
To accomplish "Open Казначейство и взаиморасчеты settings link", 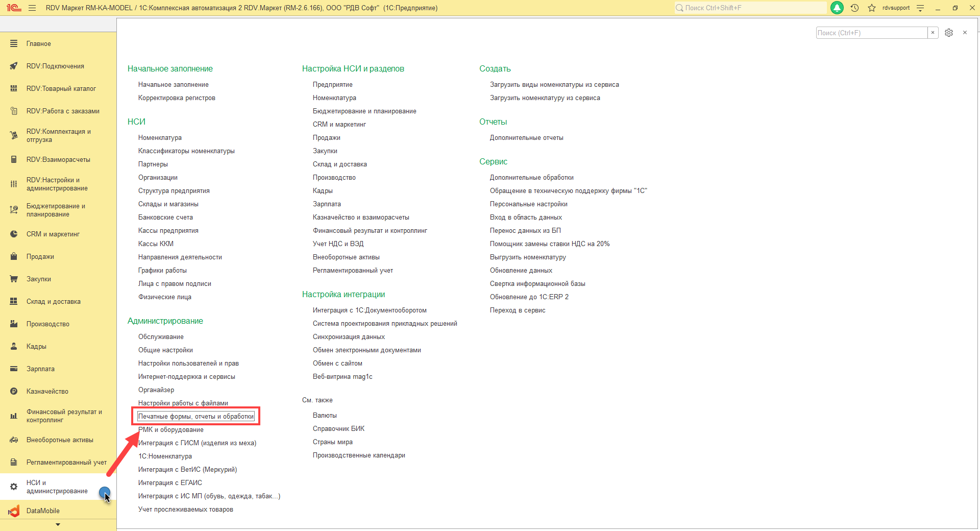I will click(x=361, y=218).
